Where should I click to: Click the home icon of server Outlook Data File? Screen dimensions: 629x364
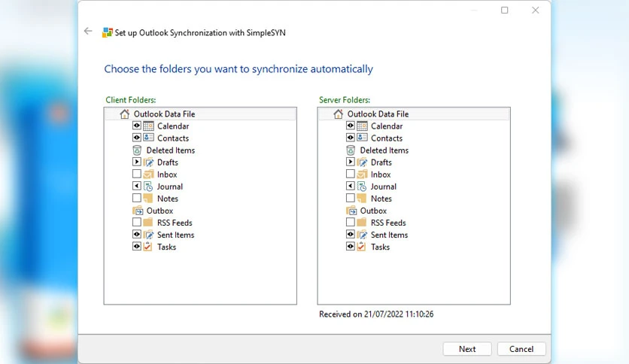coord(339,114)
